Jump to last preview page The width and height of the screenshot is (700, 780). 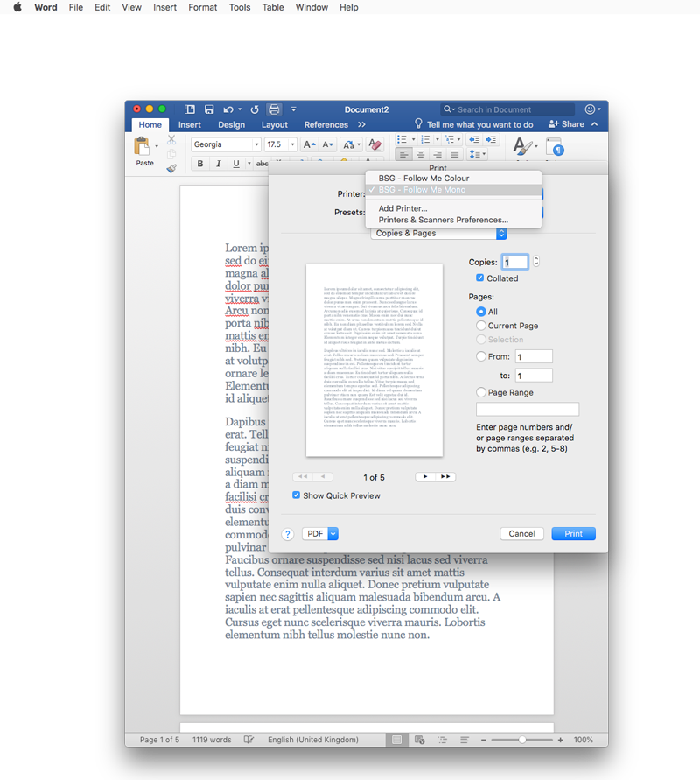click(x=445, y=476)
